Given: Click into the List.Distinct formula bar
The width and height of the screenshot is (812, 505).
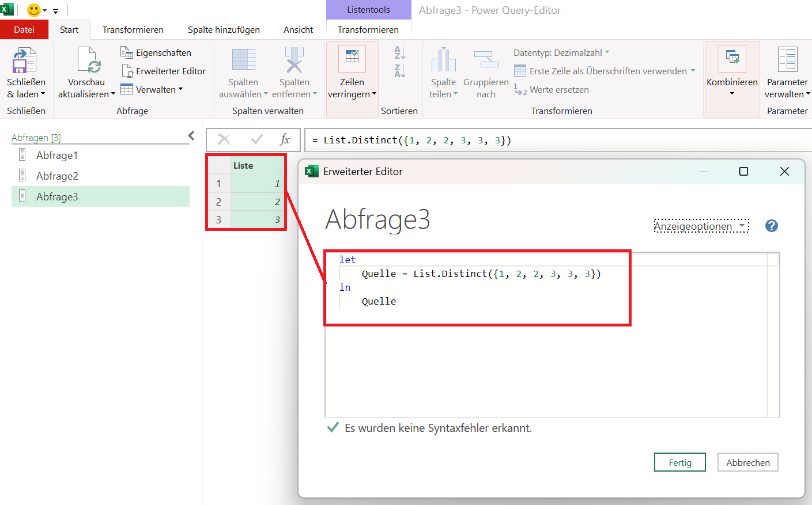Looking at the screenshot, I should point(558,140).
